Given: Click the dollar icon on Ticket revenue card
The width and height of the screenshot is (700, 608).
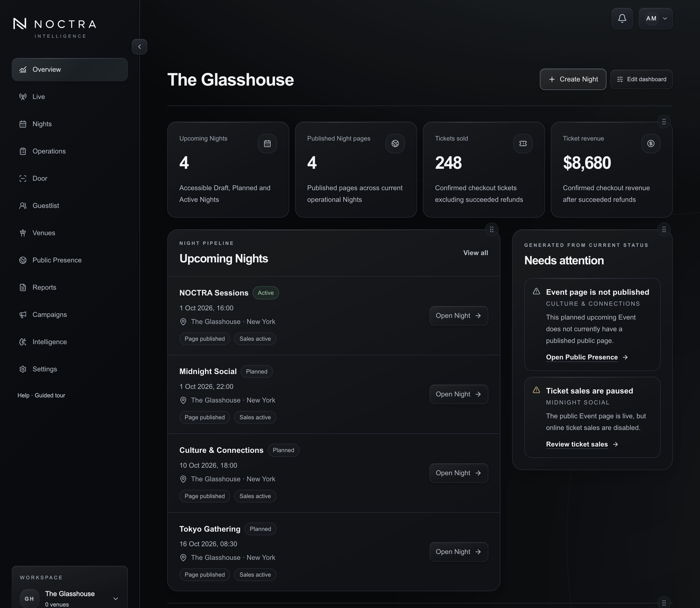Looking at the screenshot, I should click(651, 143).
